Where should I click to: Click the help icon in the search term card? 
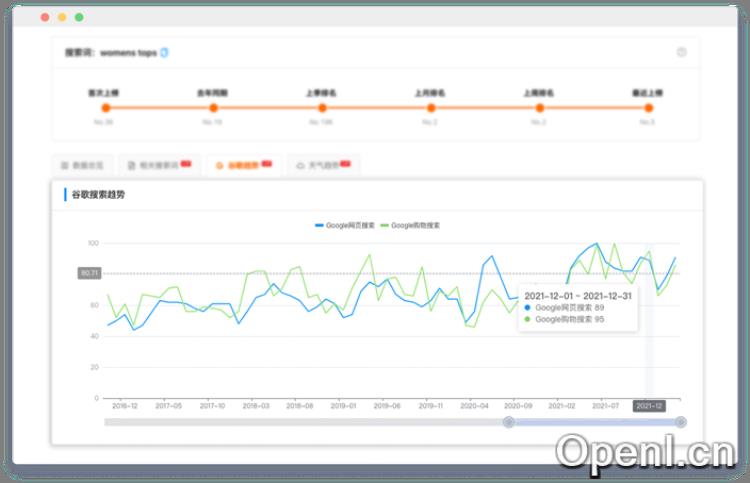point(681,52)
